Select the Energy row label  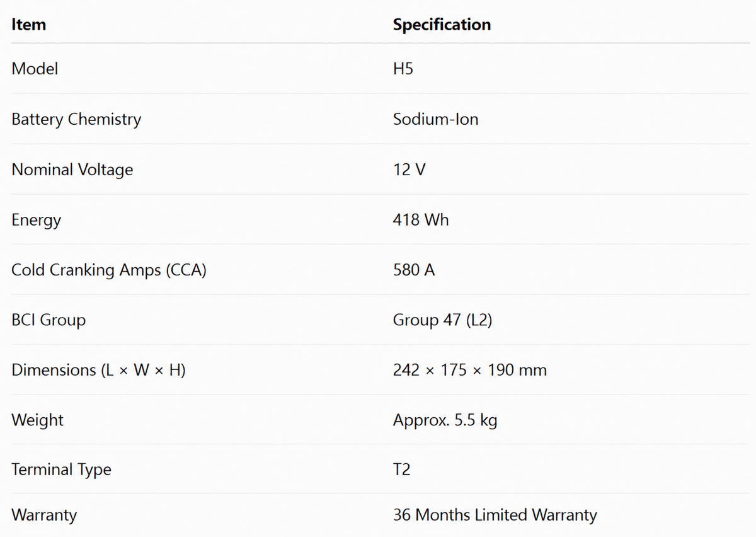[37, 220]
